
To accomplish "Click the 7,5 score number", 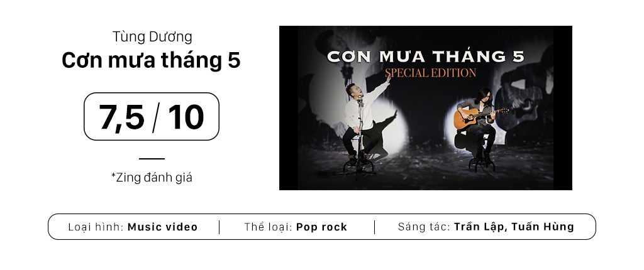I will click(x=121, y=117).
